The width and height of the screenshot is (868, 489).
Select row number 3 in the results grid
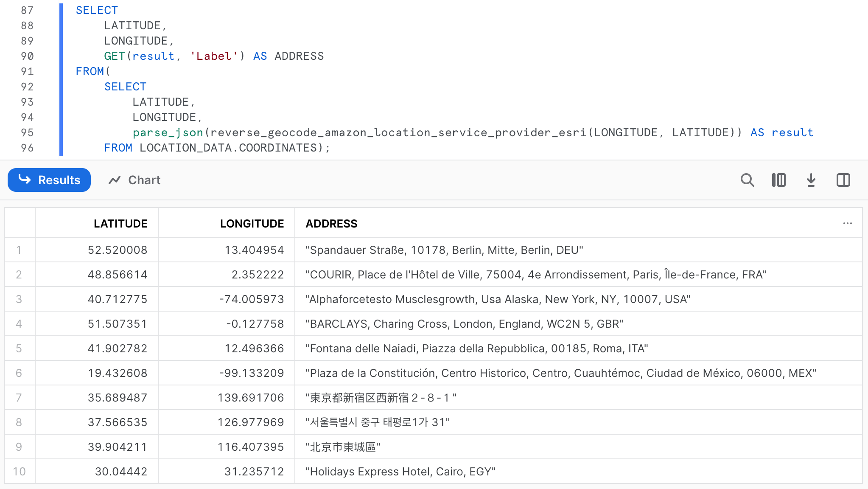[x=19, y=299]
